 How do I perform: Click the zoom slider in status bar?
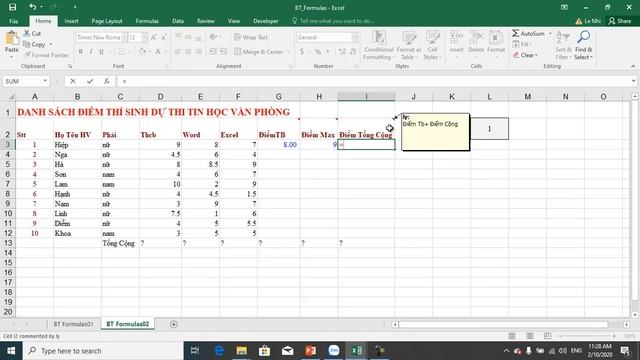(x=587, y=336)
